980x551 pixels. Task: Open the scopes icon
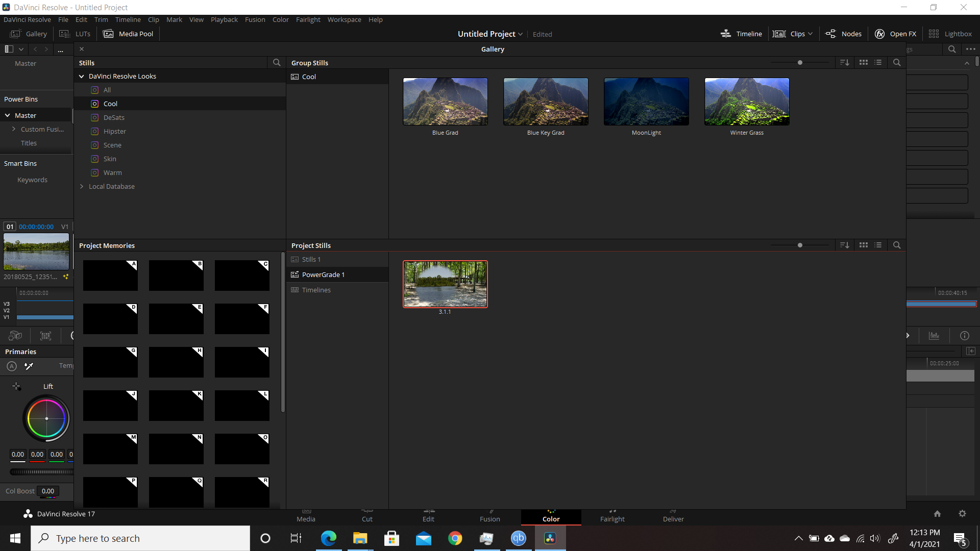(x=934, y=336)
